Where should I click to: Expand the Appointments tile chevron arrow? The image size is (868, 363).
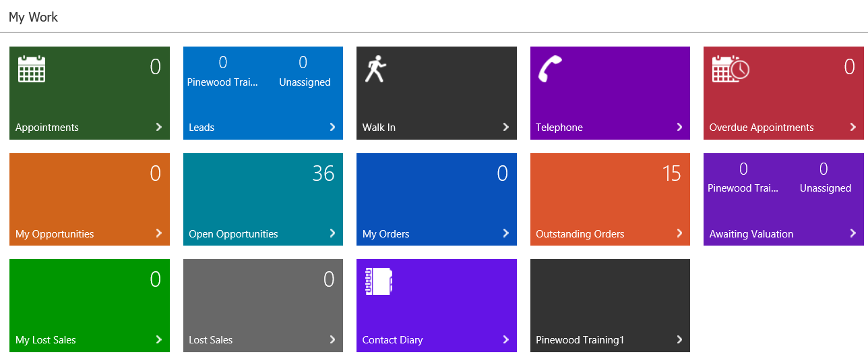159,127
